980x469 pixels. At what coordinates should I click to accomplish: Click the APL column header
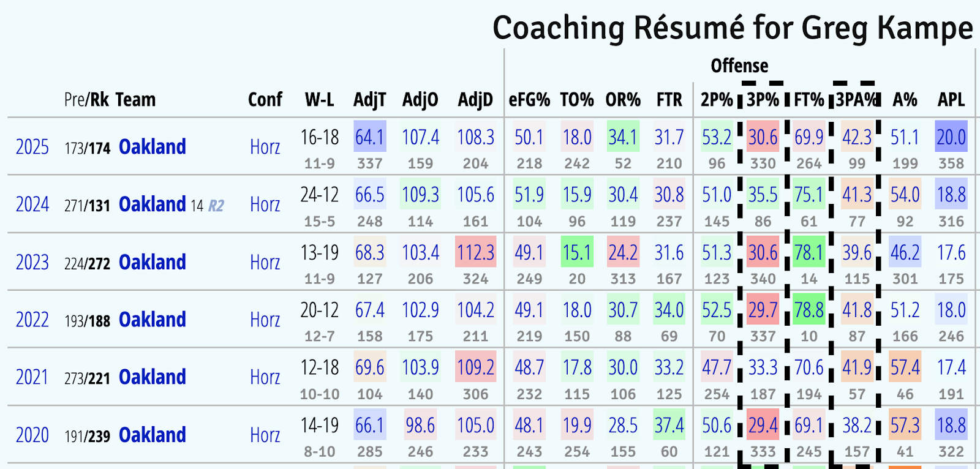951,100
